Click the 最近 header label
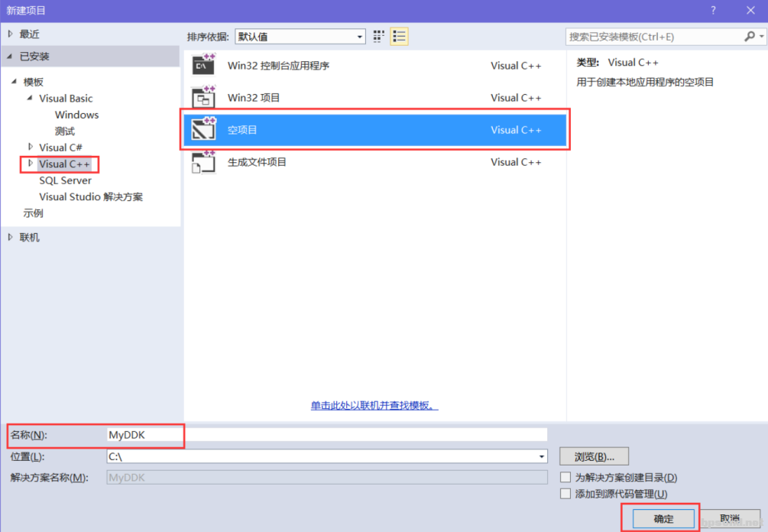 pos(29,34)
